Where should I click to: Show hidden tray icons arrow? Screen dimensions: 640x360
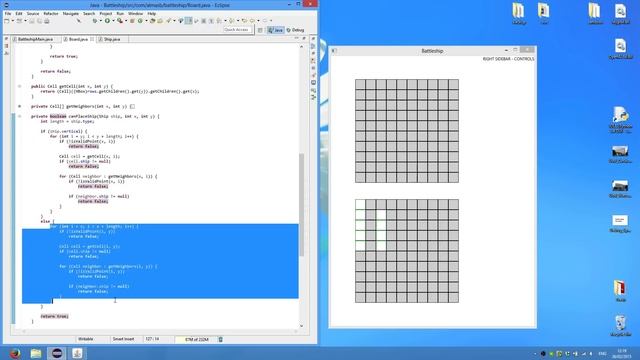535,353
